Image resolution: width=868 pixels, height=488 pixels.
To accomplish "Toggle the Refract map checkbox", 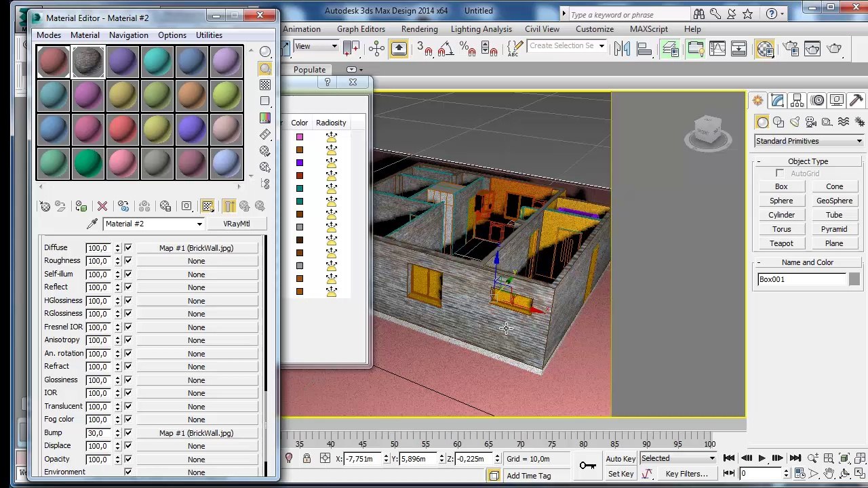I will click(x=127, y=367).
